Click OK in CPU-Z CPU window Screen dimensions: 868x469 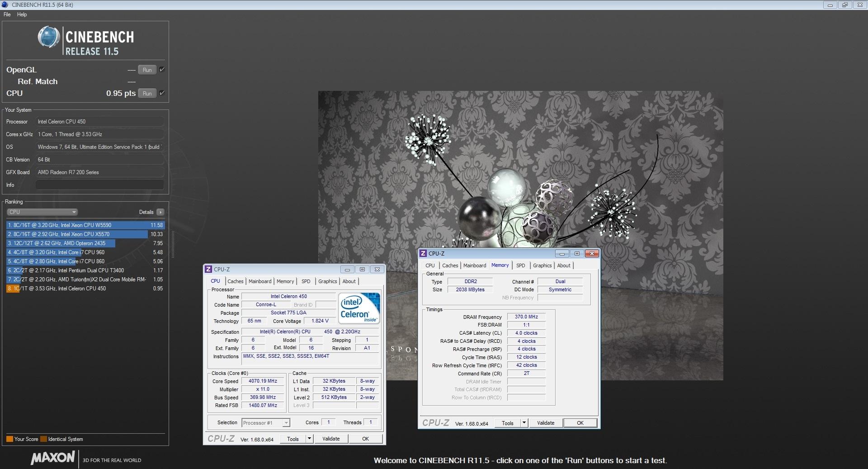[366, 439]
